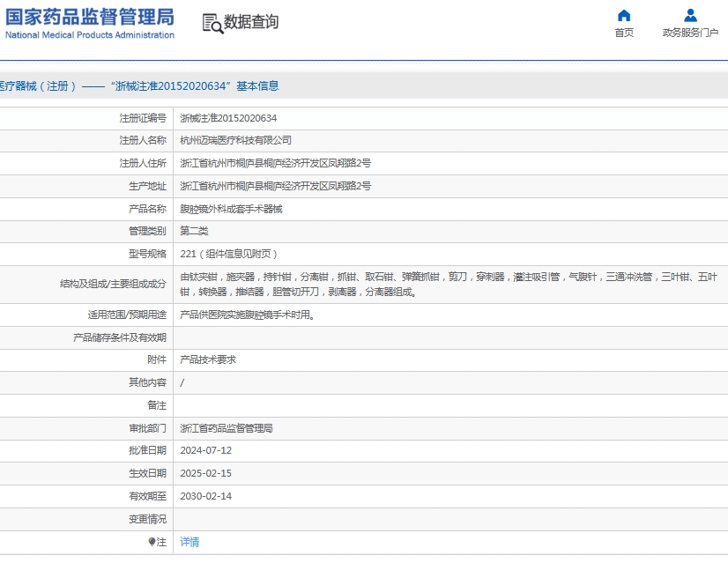
Task: Click the 产品储存条件及有效期 row label
Action: pyautogui.click(x=119, y=337)
